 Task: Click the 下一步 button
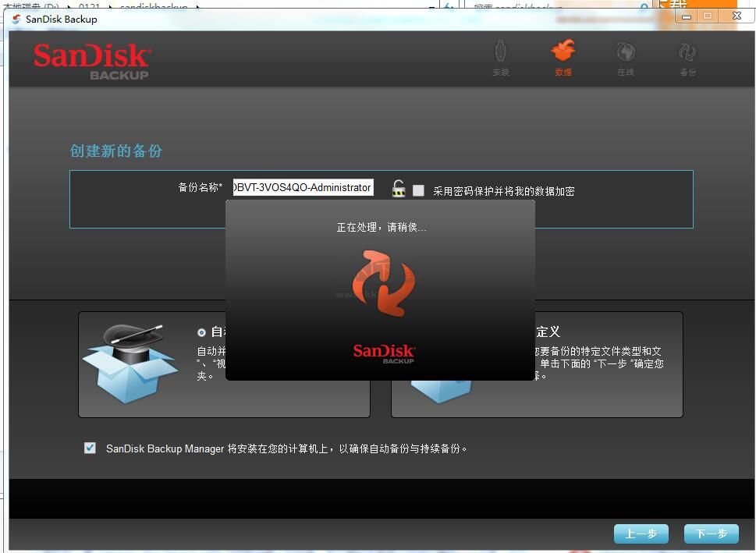[x=711, y=534]
